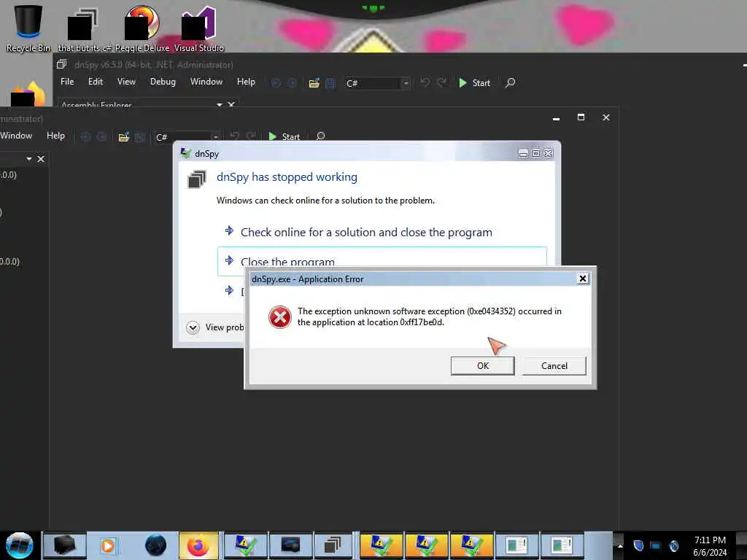
Task: Click Redo icon in front dnSpy toolbar
Action: [251, 136]
